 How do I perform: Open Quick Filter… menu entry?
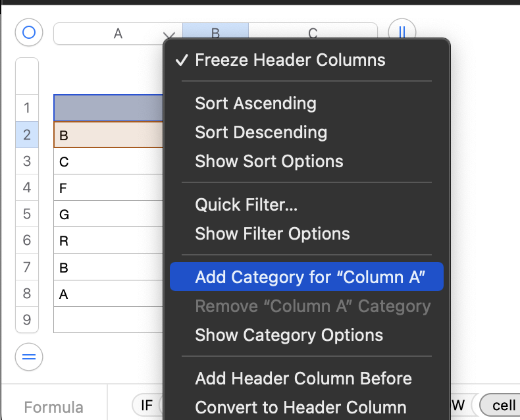coord(246,205)
